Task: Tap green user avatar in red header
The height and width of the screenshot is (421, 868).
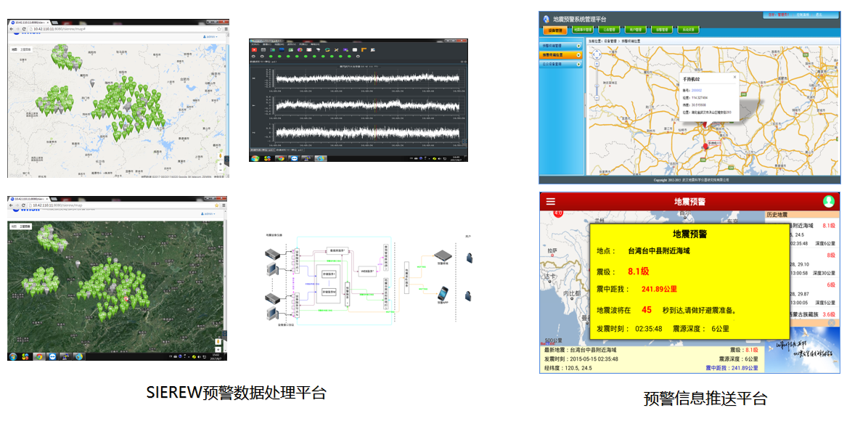Action: coord(828,201)
